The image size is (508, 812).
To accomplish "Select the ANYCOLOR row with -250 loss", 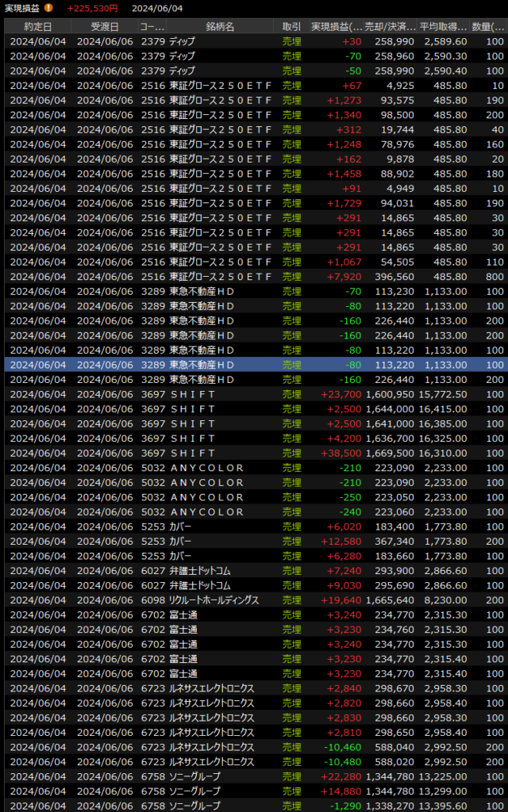I will tap(254, 497).
